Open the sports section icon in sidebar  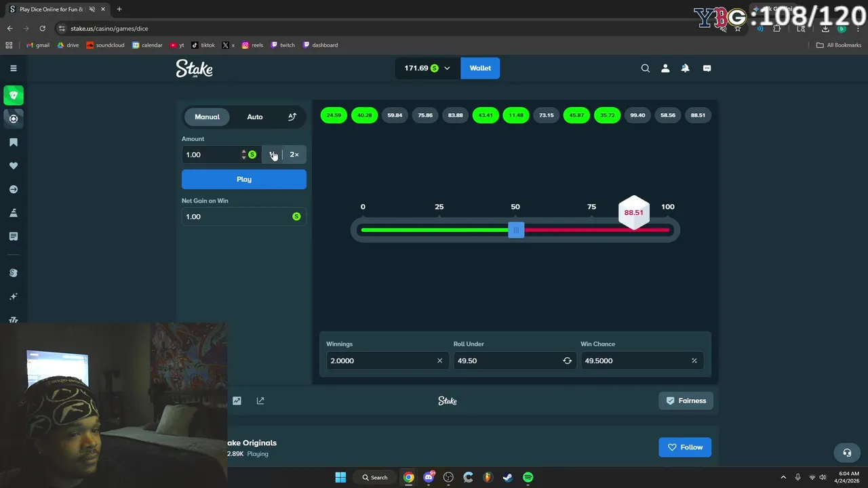pyautogui.click(x=14, y=119)
